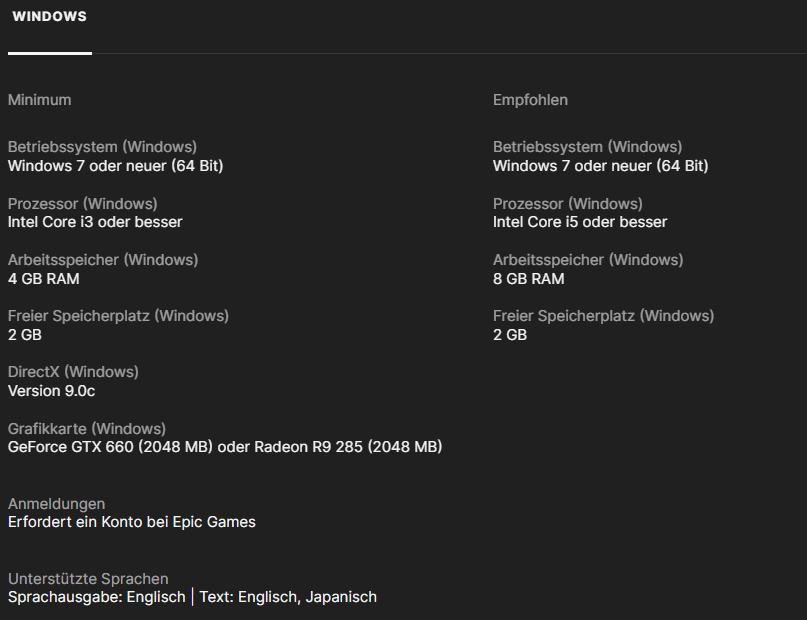The height and width of the screenshot is (620, 807).
Task: Select the Intel Core i3 oder besser text
Action: [95, 222]
